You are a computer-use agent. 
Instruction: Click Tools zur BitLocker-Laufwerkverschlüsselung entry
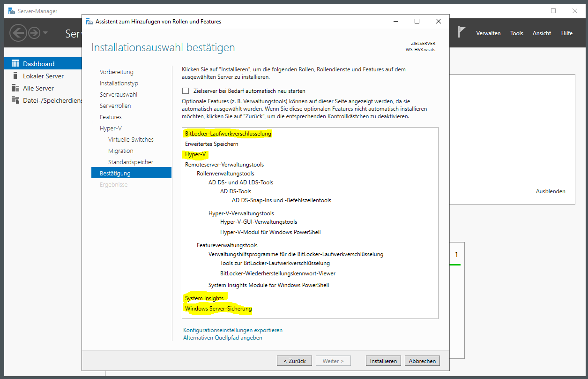[x=275, y=263]
